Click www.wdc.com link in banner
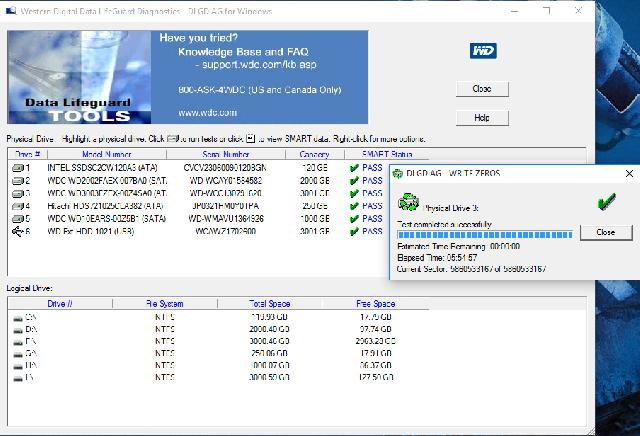 point(207,112)
